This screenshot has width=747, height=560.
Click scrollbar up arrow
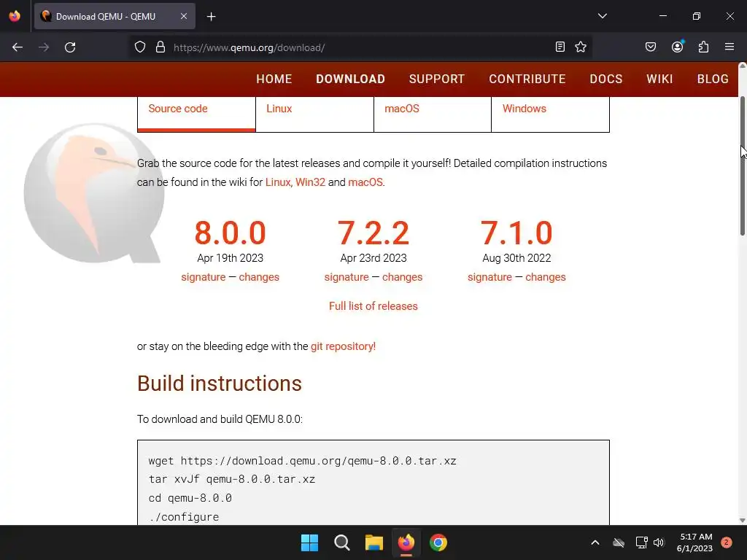(x=742, y=66)
